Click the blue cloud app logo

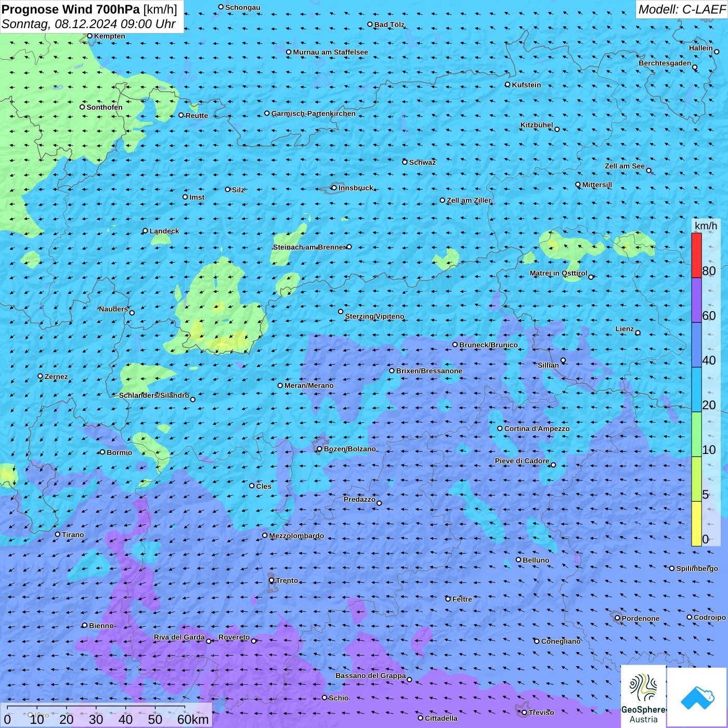point(697,697)
